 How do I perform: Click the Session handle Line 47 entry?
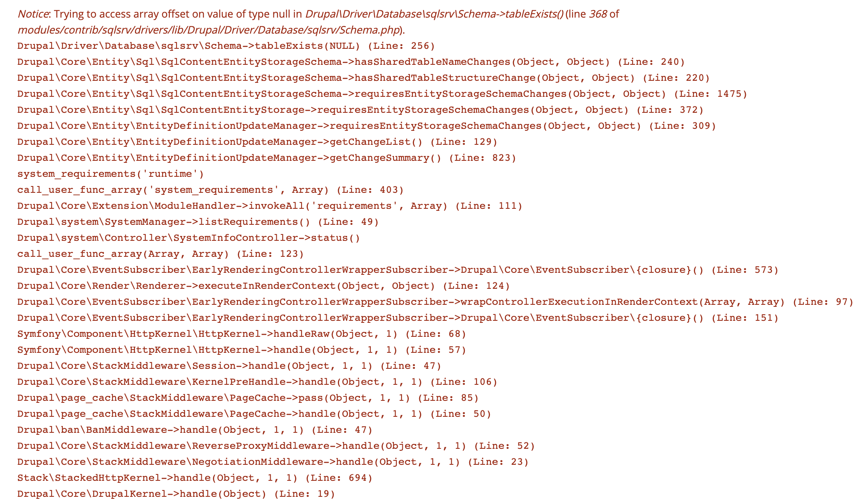[x=229, y=366]
